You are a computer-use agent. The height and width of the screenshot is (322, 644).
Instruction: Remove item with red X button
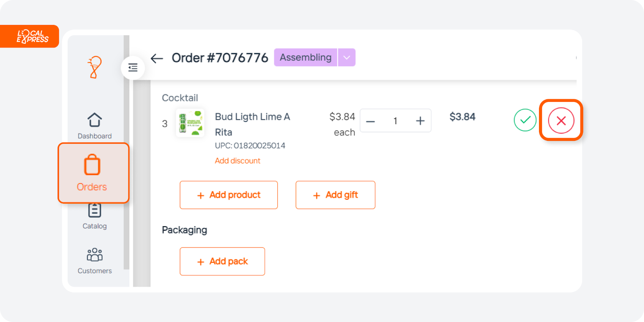coord(561,120)
